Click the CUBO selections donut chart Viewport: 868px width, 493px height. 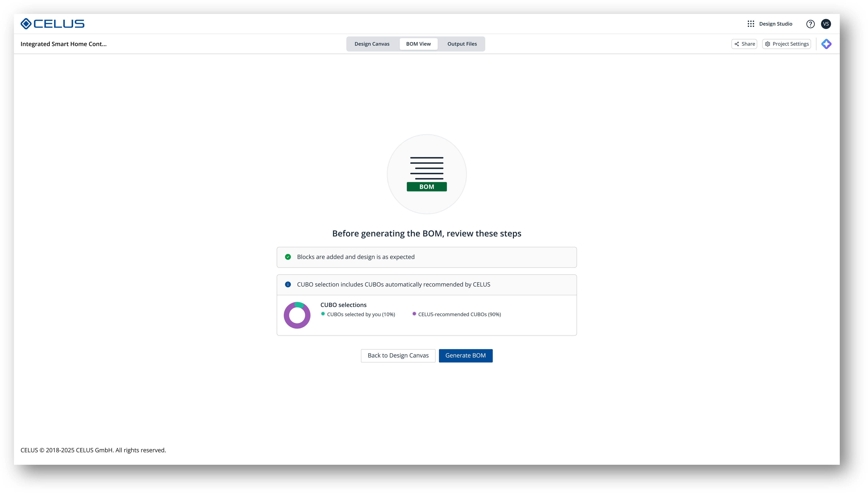(297, 315)
